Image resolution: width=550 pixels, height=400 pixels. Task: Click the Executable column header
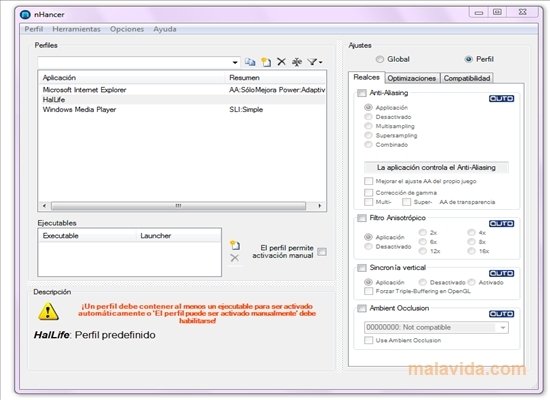[88, 236]
